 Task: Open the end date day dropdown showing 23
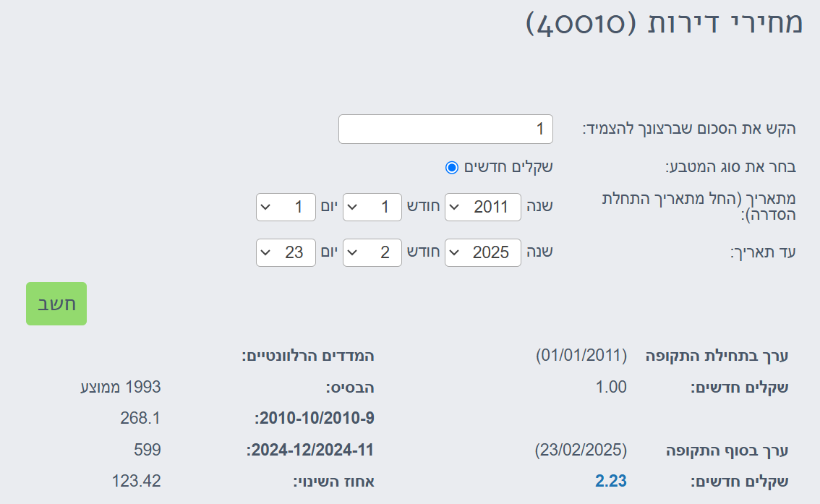[286, 252]
